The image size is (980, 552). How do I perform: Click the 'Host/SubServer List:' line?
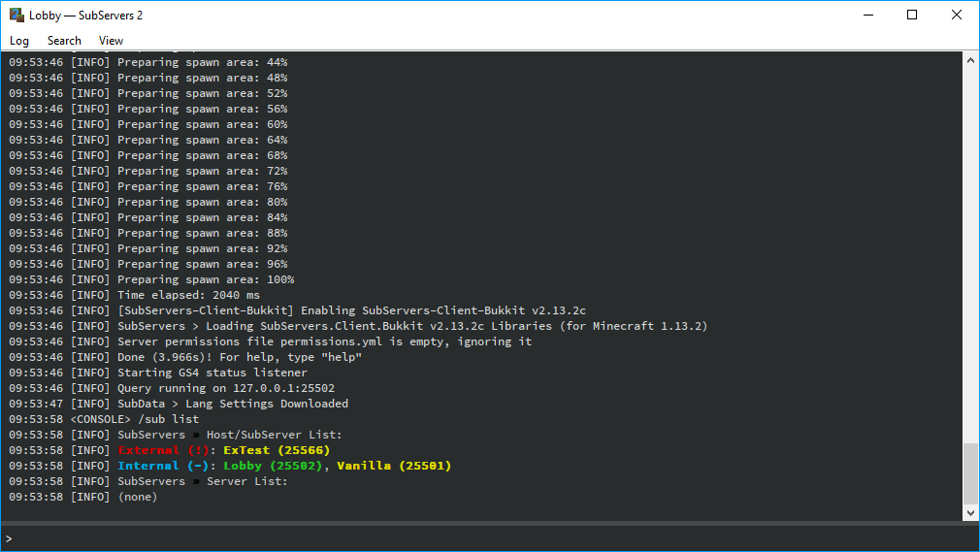(175, 435)
